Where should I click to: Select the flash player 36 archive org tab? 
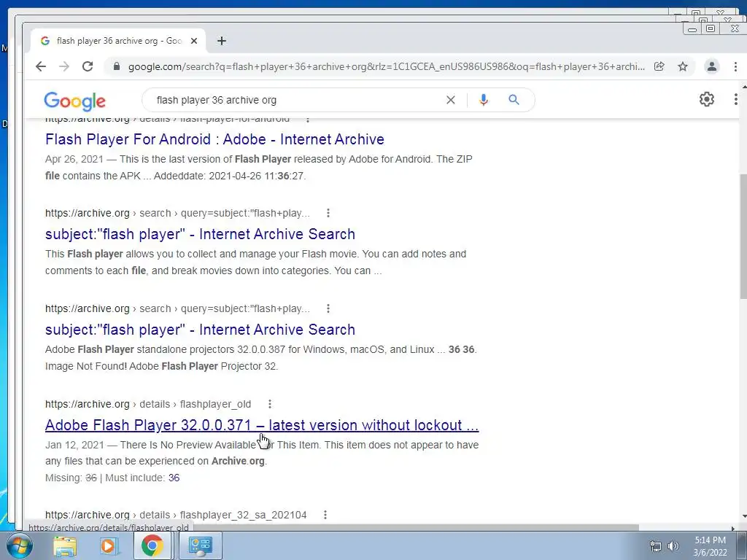118,41
